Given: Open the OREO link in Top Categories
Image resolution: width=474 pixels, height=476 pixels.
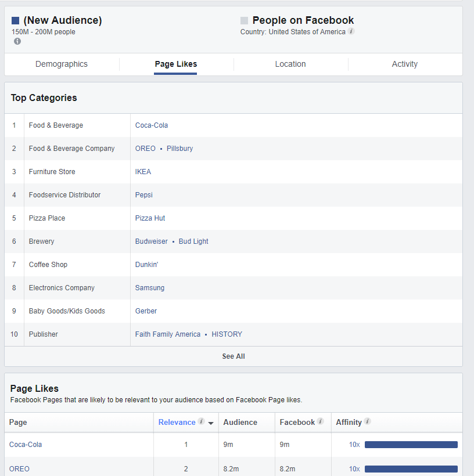Looking at the screenshot, I should click(x=145, y=149).
